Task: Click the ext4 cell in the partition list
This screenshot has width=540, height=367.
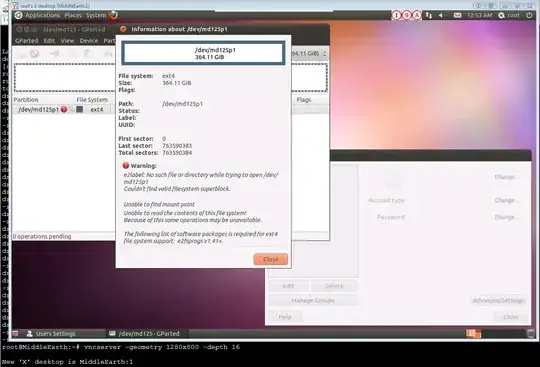Action: click(x=97, y=109)
